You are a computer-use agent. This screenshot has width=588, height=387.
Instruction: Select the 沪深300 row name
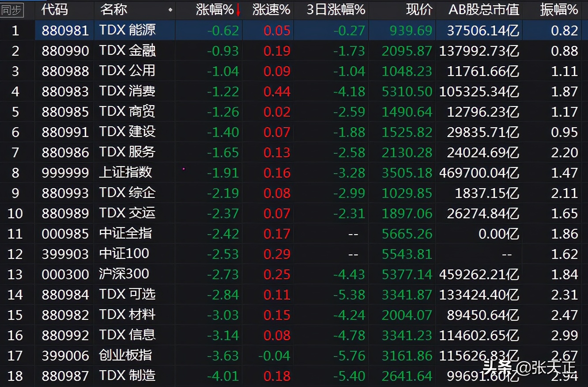click(124, 274)
